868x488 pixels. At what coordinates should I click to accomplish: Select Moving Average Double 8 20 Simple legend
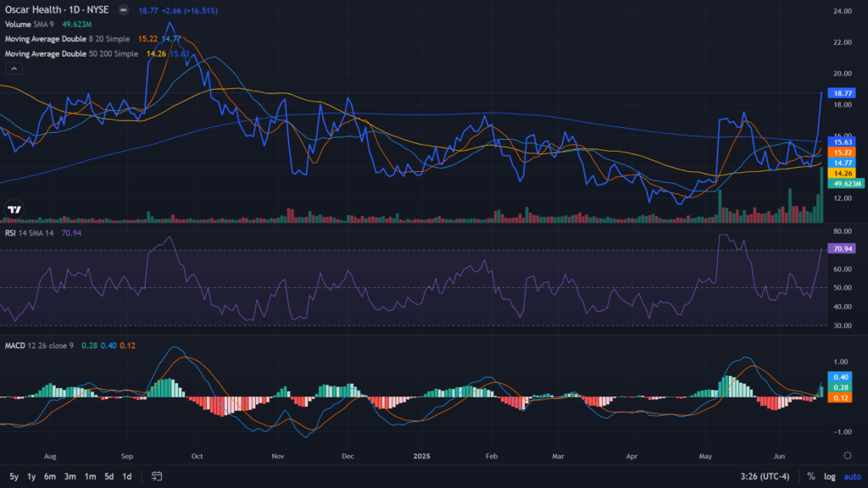click(x=67, y=39)
